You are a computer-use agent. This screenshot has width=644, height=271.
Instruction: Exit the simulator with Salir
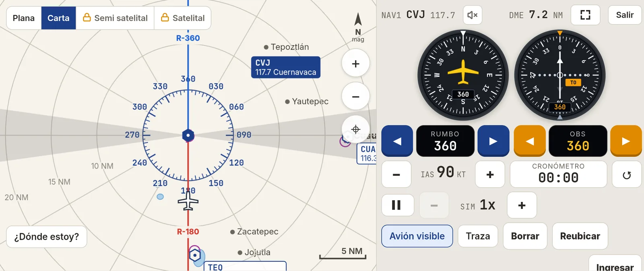click(x=625, y=15)
